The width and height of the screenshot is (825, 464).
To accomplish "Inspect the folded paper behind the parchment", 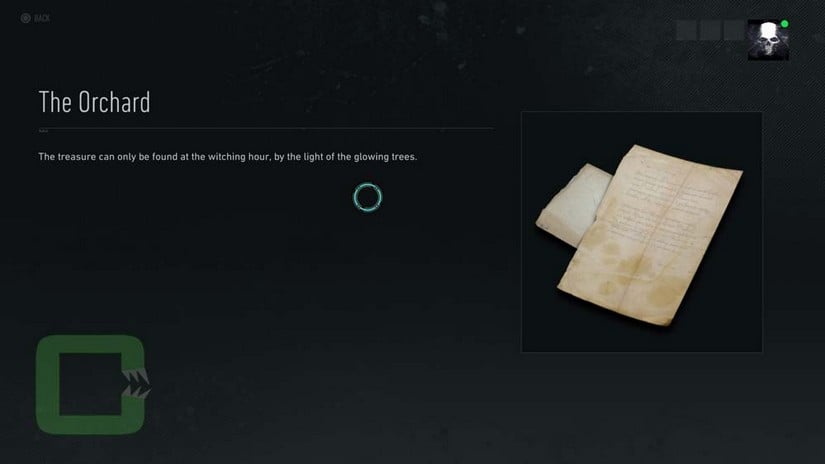I will [574, 204].
